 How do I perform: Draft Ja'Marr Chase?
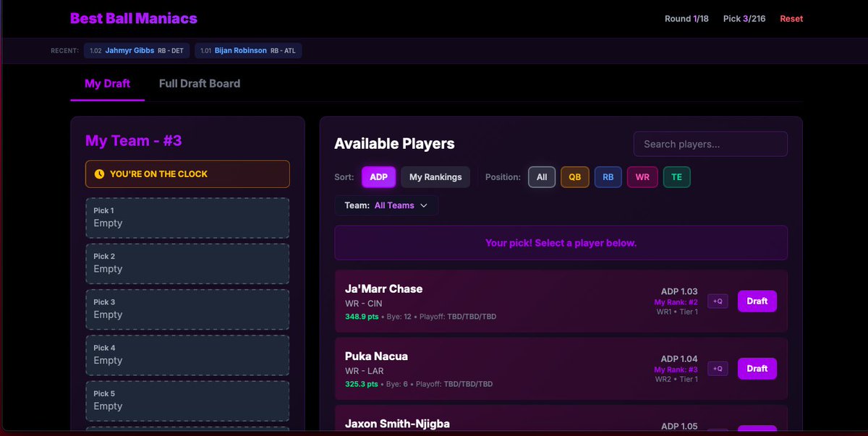coord(757,302)
